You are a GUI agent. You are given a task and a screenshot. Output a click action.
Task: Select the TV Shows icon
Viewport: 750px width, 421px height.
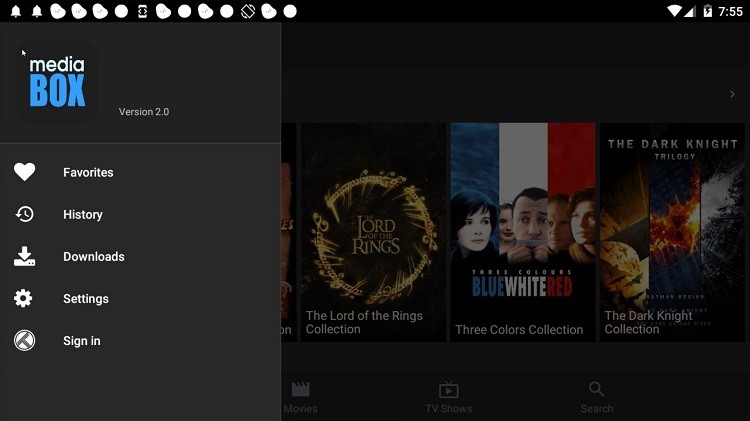click(449, 389)
